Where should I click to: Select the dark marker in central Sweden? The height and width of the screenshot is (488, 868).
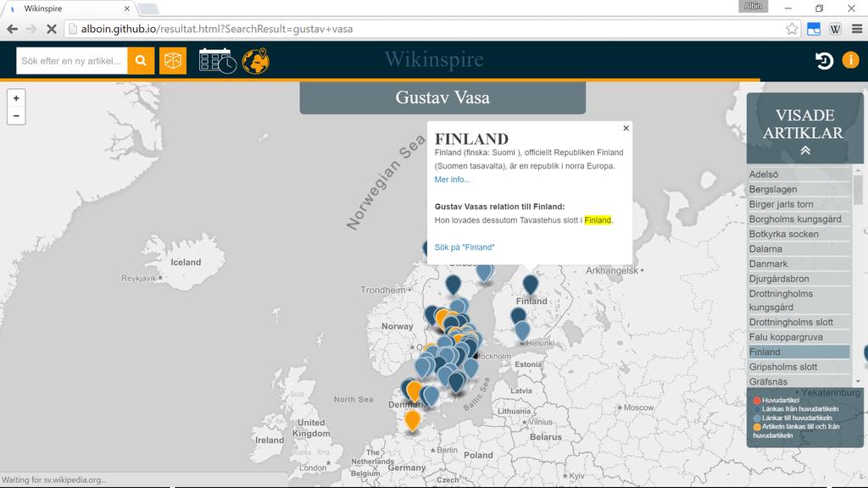[x=453, y=286]
